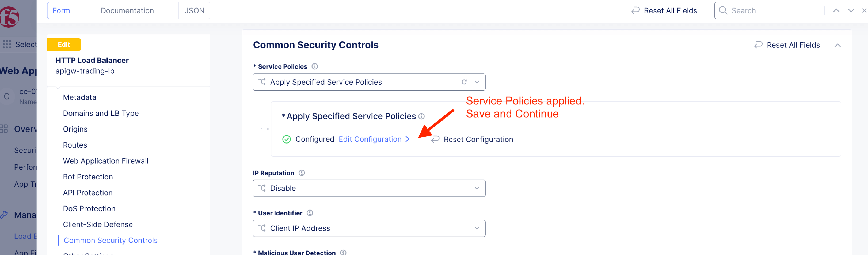Click the User Identifier info icon

coord(310,213)
